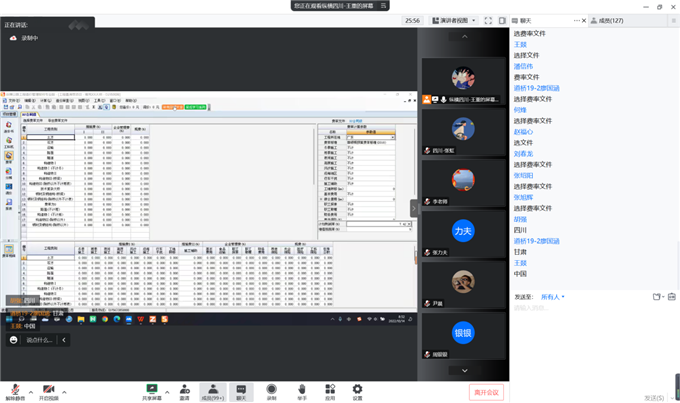This screenshot has width=680, height=403.
Task: Select recipient dropdown showing all members
Action: 553,297
